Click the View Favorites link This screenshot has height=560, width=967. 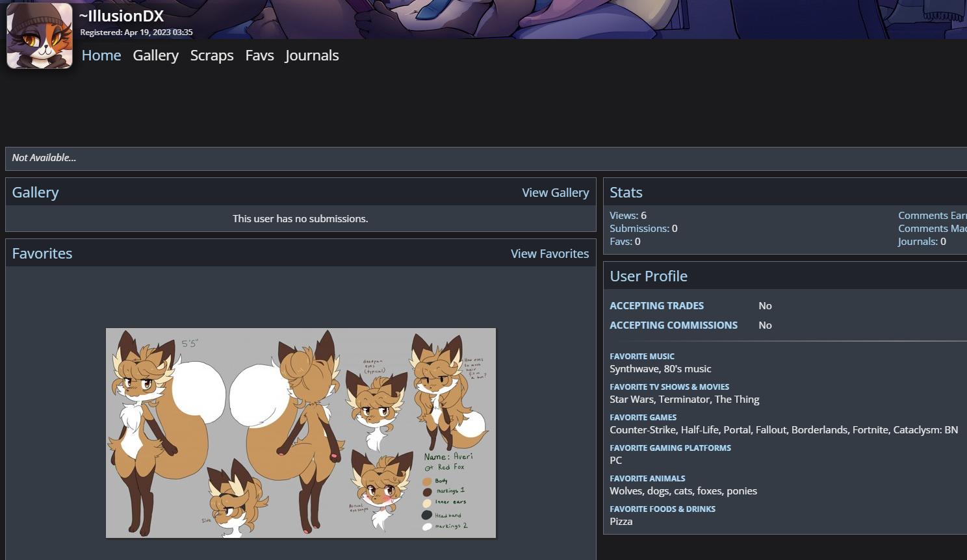[550, 253]
